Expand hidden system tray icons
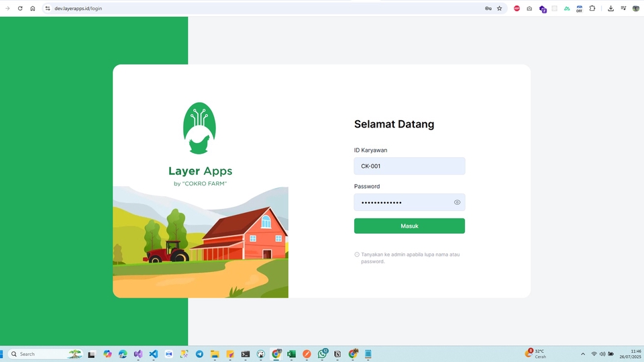 (x=583, y=354)
